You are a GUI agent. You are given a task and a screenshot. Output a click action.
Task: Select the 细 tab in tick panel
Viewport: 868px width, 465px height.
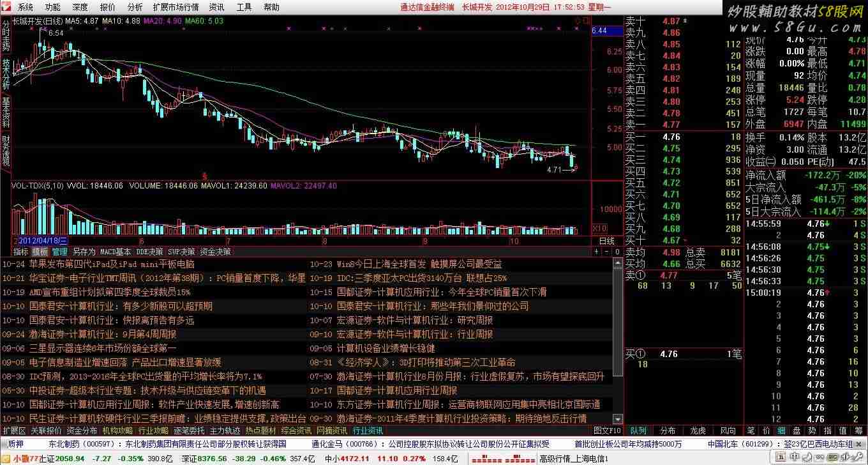point(781,431)
